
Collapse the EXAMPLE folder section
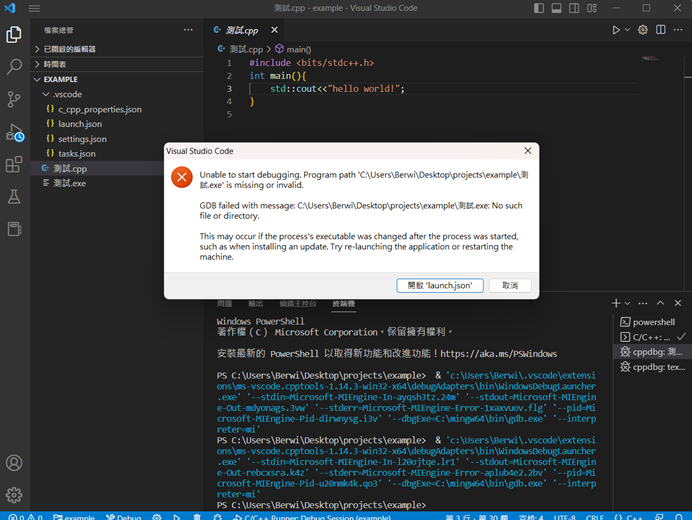[117, 79]
